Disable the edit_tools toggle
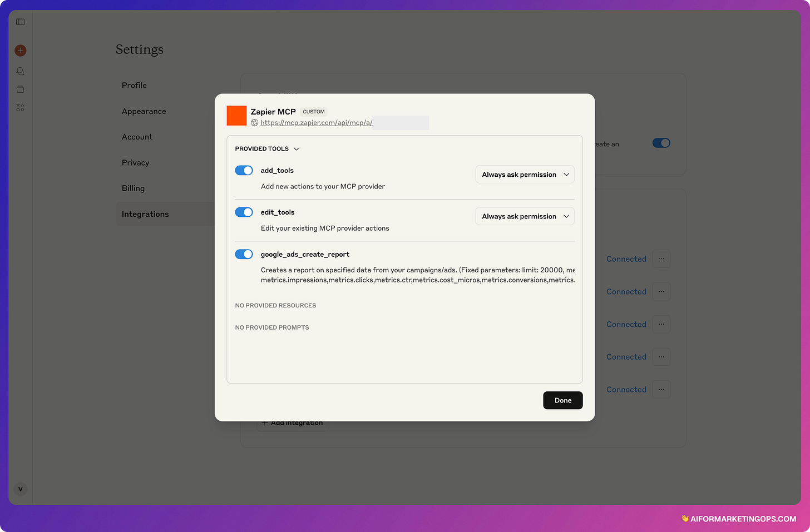 [244, 212]
